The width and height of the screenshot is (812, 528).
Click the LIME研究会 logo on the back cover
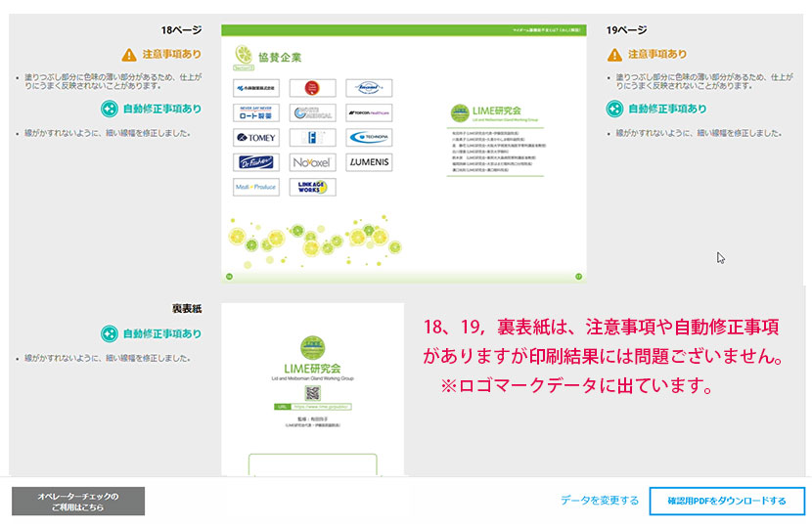click(x=313, y=348)
